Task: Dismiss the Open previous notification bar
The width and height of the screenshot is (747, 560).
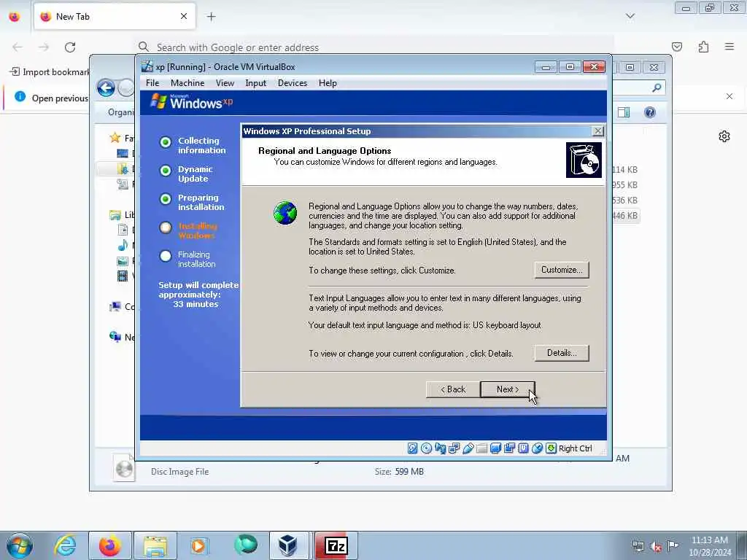Action: point(729,96)
